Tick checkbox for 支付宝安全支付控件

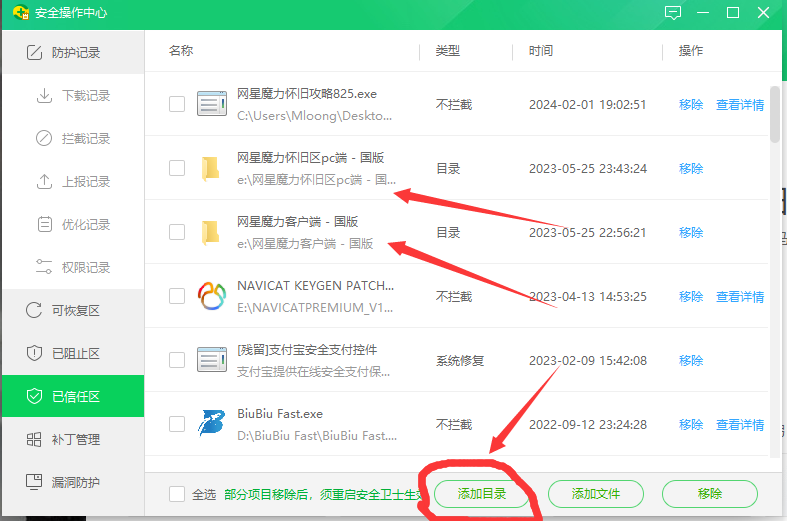coord(177,360)
